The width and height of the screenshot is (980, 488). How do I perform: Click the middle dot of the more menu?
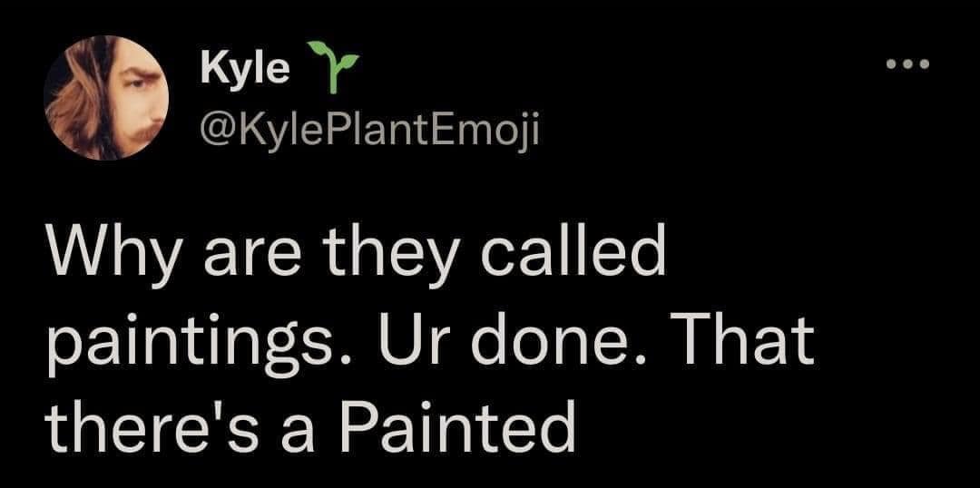pyautogui.click(x=907, y=67)
